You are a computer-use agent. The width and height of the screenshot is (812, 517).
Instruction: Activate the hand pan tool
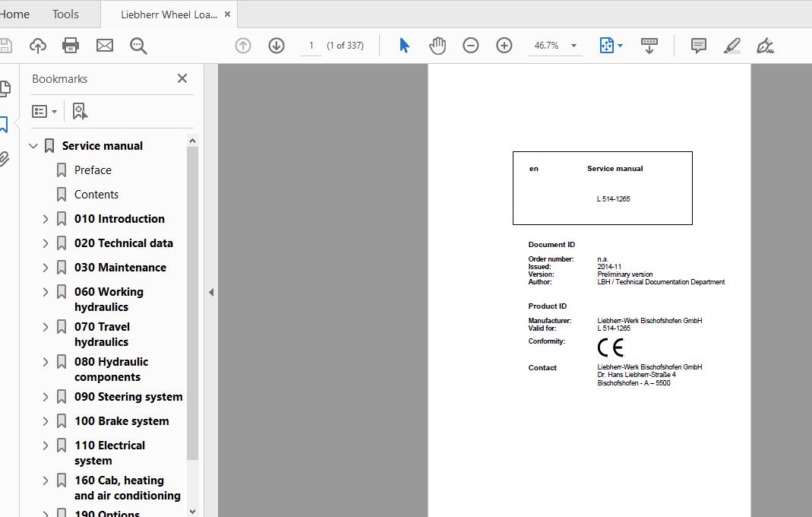438,46
